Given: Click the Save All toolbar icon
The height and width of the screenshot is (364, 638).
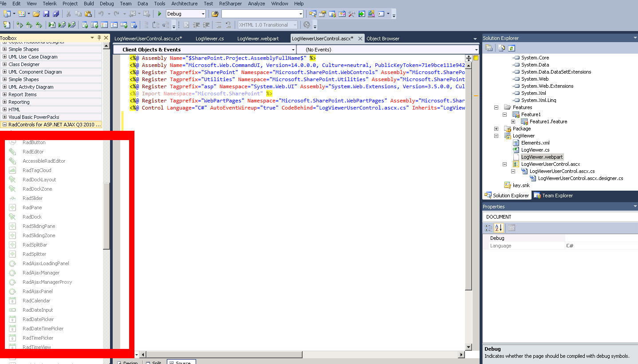Looking at the screenshot, I should [56, 14].
